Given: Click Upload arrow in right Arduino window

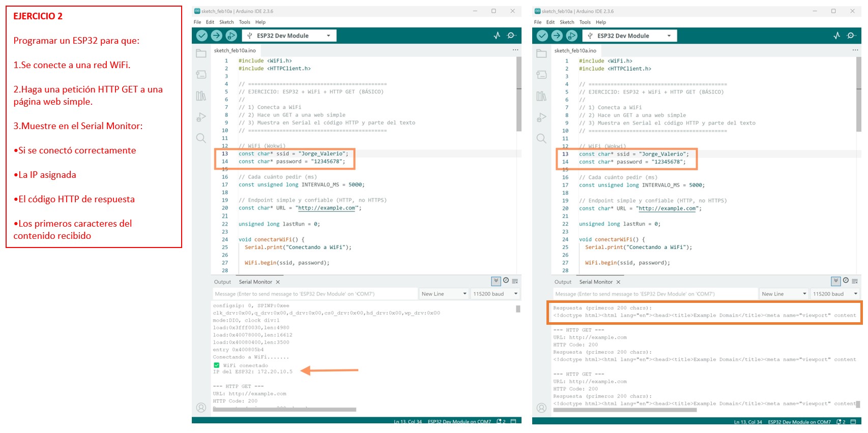Looking at the screenshot, I should (557, 36).
